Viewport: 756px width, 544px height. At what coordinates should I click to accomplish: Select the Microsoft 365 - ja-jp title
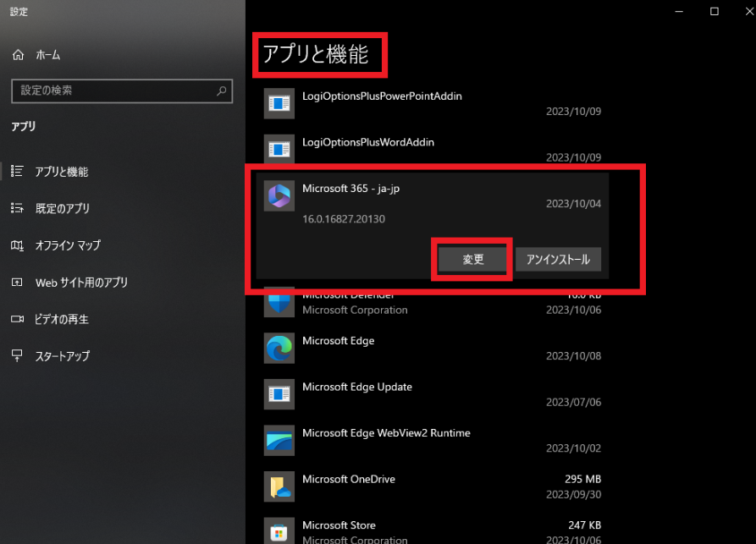pos(350,189)
